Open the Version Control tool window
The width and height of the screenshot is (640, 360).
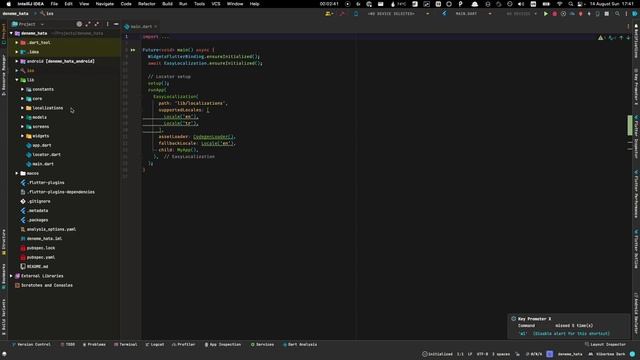(x=31, y=344)
